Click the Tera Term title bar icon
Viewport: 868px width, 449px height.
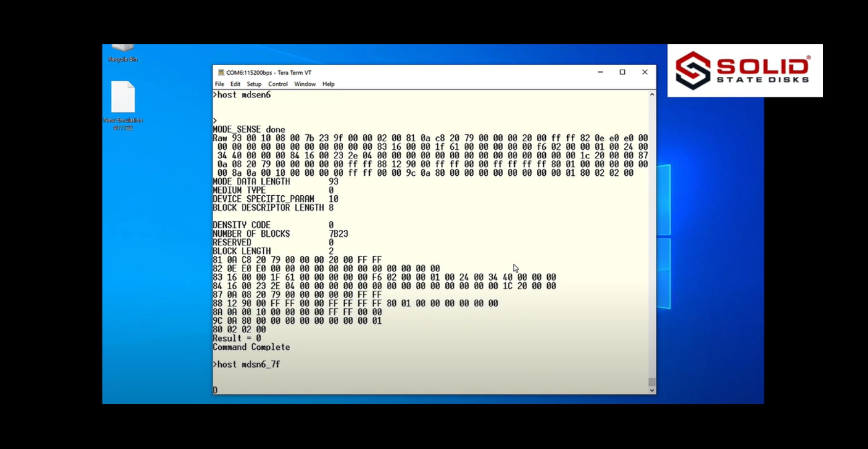221,72
